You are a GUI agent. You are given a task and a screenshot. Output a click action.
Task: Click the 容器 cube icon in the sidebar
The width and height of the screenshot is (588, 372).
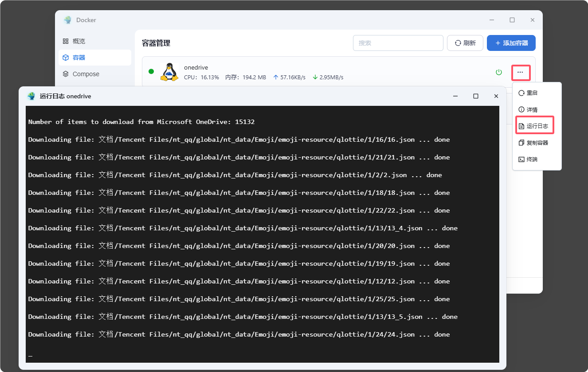pyautogui.click(x=66, y=57)
